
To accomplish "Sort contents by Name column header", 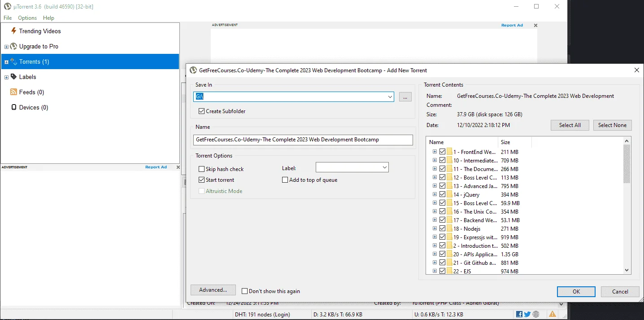I will tap(462, 142).
